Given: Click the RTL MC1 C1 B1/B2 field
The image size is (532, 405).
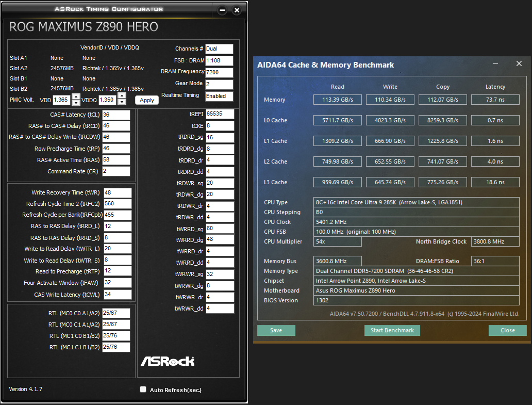Looking at the screenshot, I should [116, 347].
